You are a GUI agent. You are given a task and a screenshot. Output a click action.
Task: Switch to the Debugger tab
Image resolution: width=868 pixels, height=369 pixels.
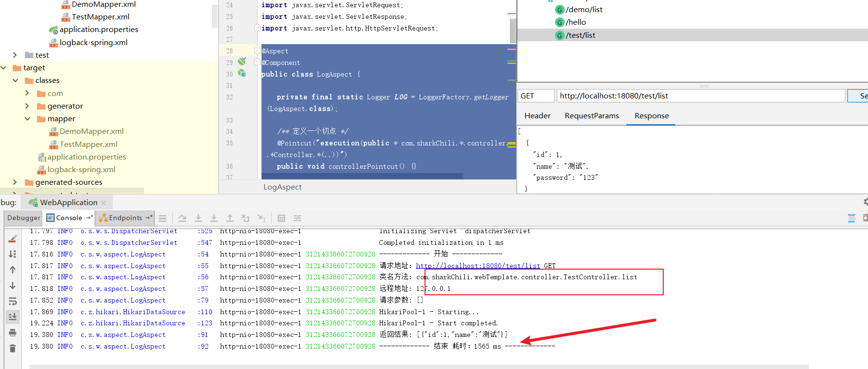pyautogui.click(x=23, y=218)
